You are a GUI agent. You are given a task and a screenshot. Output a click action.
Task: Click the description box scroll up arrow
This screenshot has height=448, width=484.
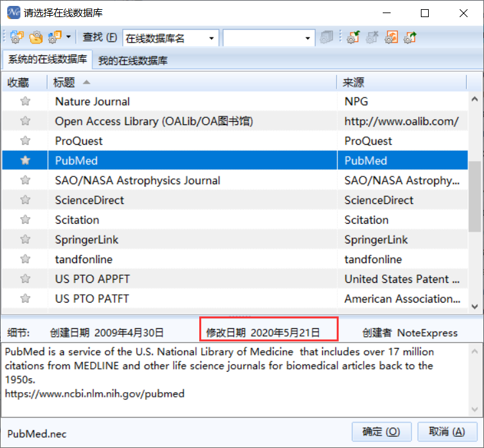(x=475, y=351)
